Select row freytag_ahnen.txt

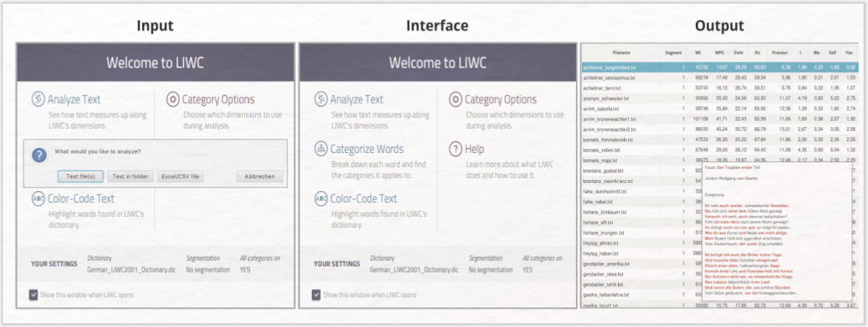(639, 243)
